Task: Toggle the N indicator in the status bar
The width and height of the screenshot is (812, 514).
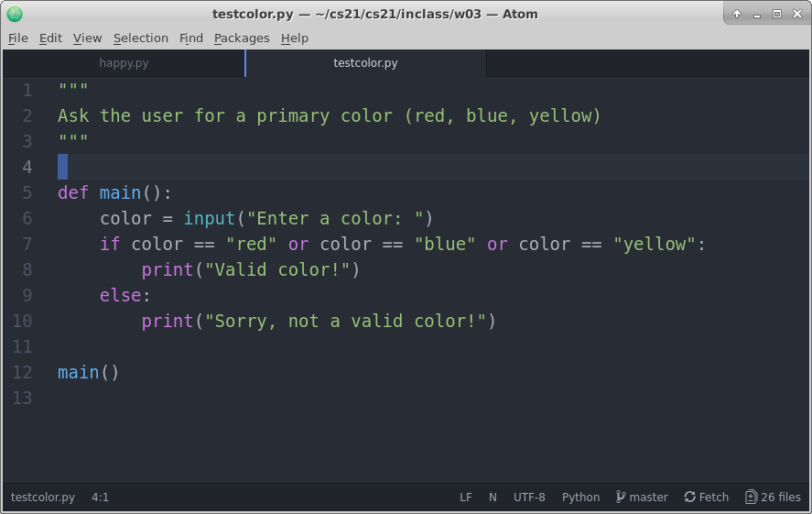Action: pyautogui.click(x=493, y=497)
